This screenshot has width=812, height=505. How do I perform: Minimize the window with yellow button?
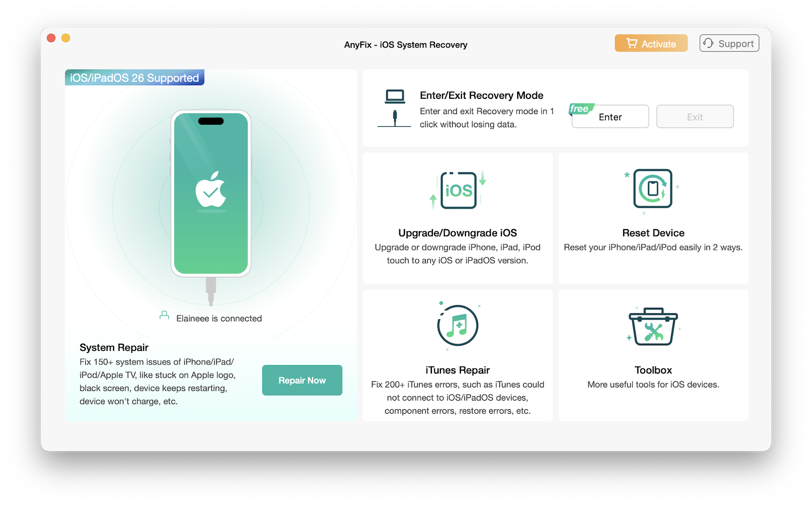coord(66,38)
